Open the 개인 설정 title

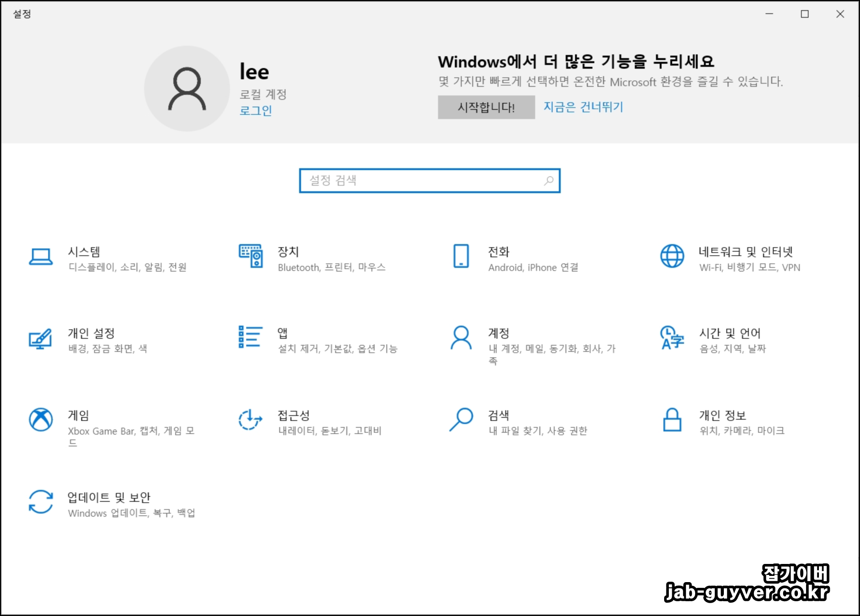(91, 333)
